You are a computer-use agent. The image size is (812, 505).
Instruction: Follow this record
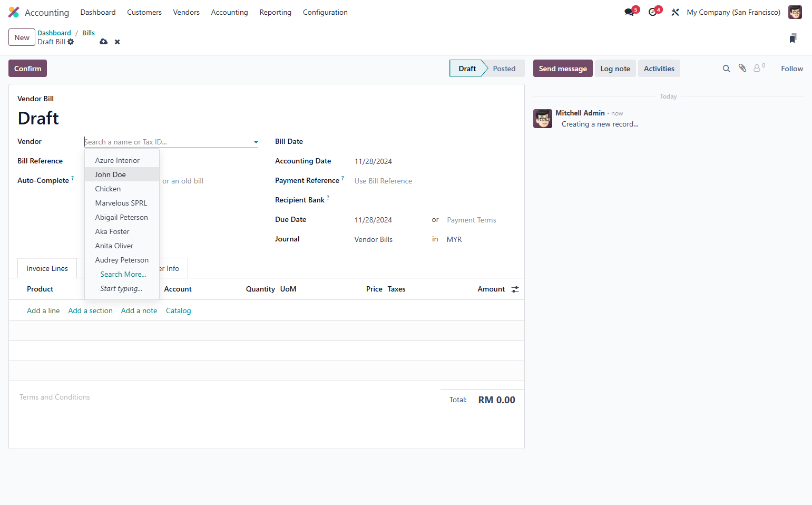[x=791, y=69]
